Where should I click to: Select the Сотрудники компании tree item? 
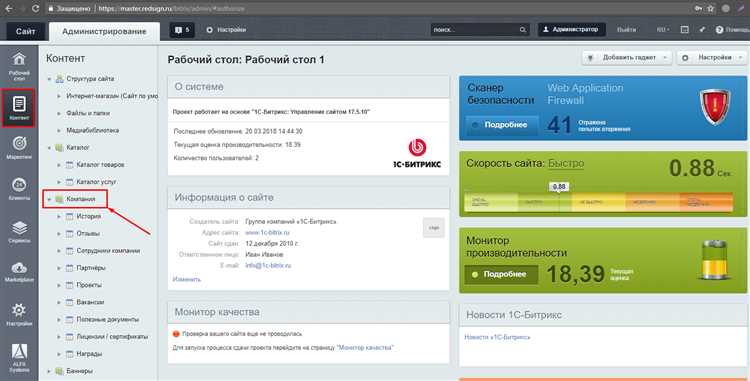point(108,251)
